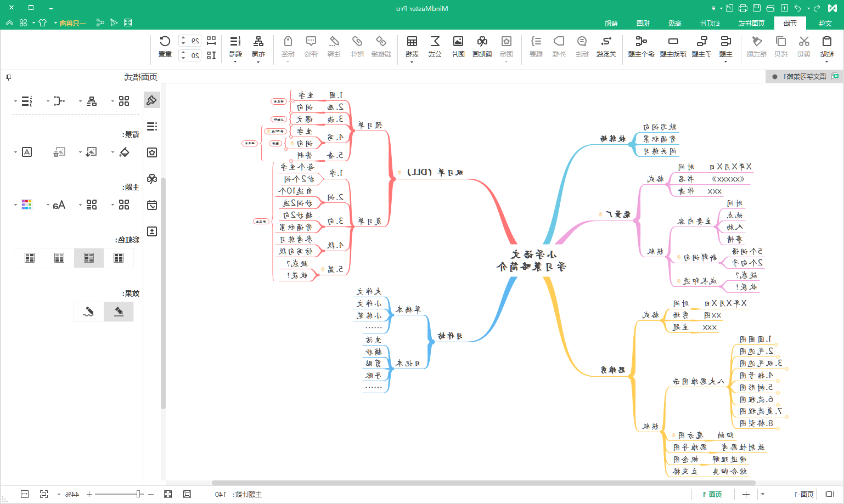844x504 pixels.
Task: Switch to the Slideshow (幻灯片) tab
Action: click(x=710, y=23)
